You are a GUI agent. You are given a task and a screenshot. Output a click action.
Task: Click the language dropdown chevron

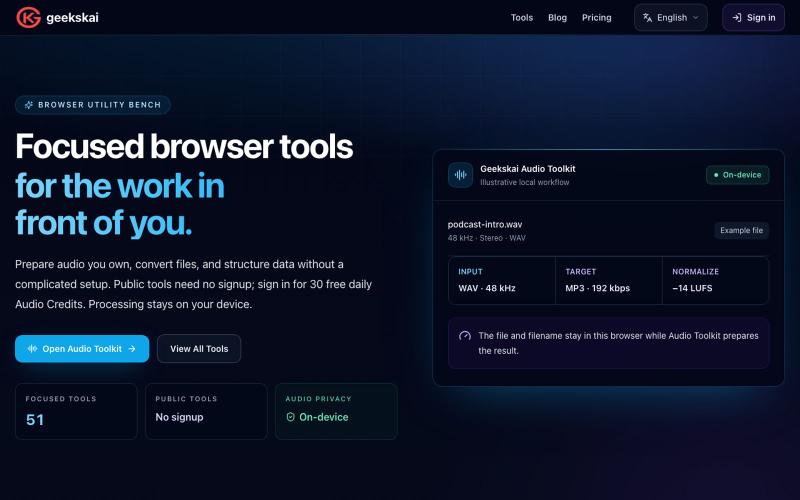point(695,17)
